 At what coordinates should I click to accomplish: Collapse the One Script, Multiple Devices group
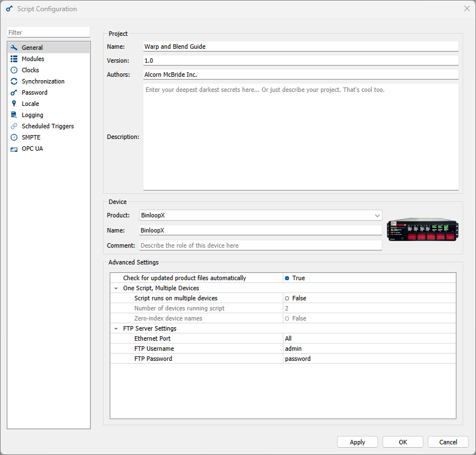click(x=116, y=288)
